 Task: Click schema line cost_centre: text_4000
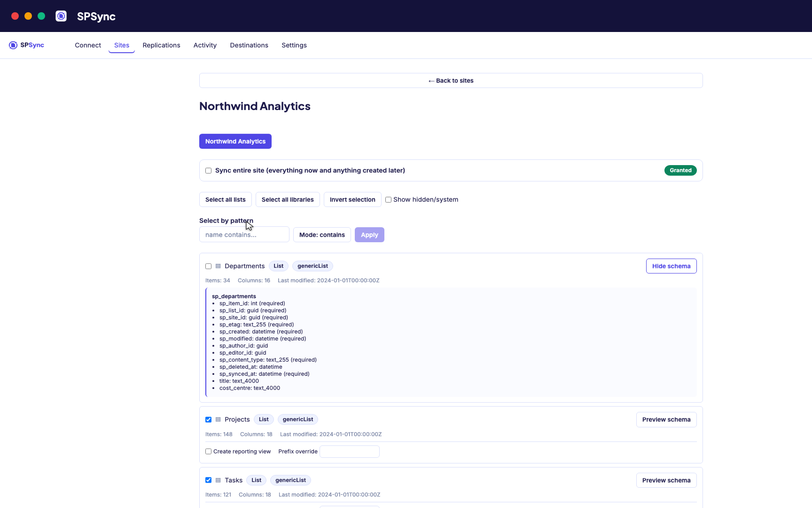(x=250, y=388)
